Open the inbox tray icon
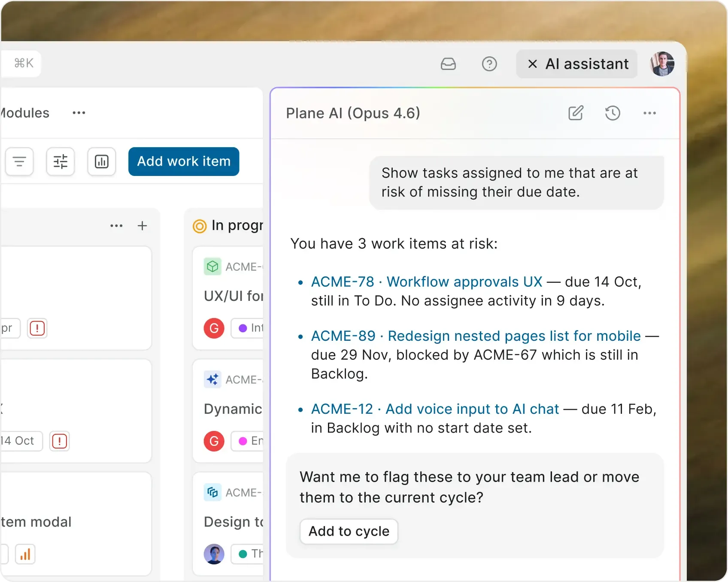728x582 pixels. tap(448, 64)
